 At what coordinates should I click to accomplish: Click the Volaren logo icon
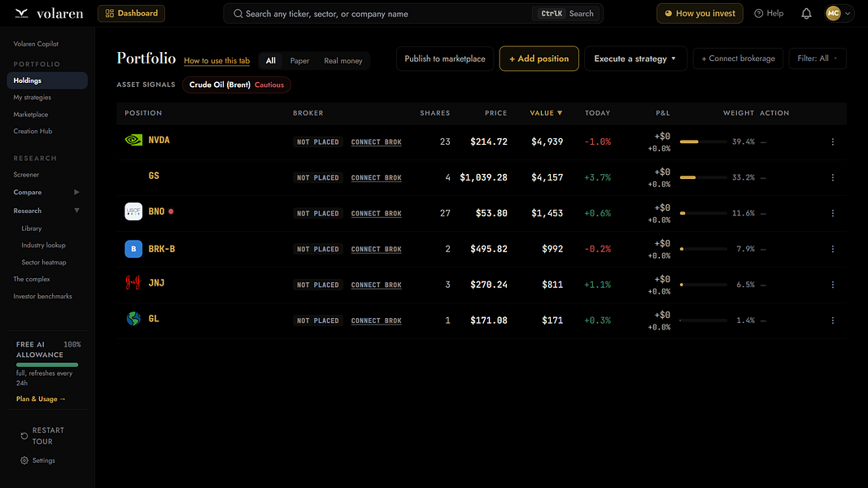22,13
